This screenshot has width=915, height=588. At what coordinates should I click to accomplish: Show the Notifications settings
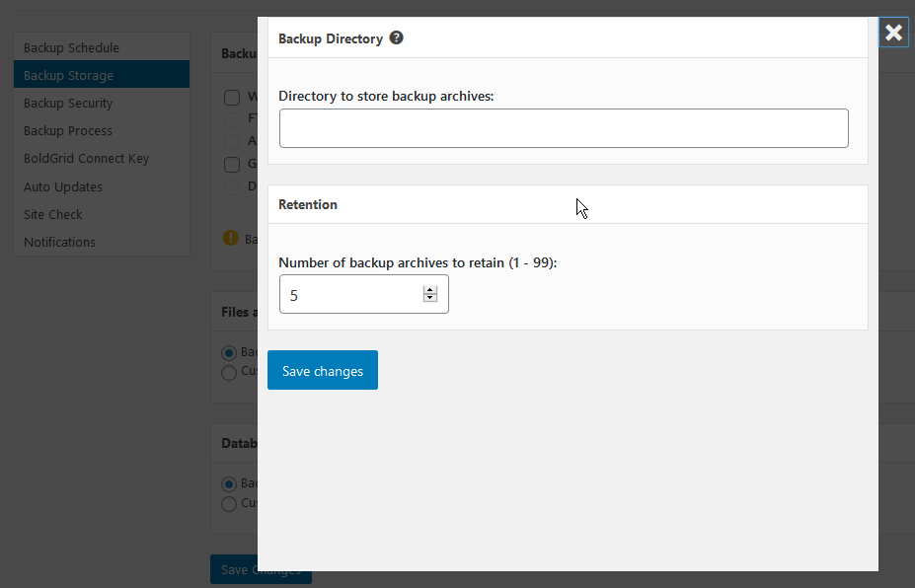pos(59,242)
